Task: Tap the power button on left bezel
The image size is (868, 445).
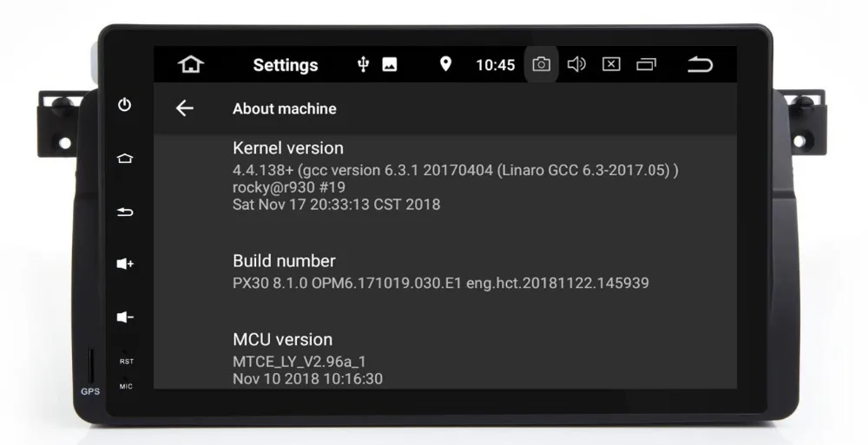Action: click(x=125, y=105)
